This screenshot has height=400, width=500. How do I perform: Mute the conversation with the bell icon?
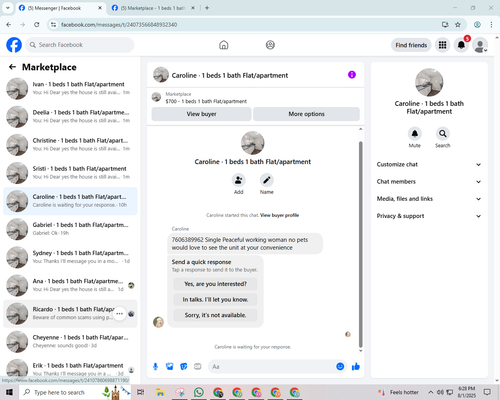point(415,134)
